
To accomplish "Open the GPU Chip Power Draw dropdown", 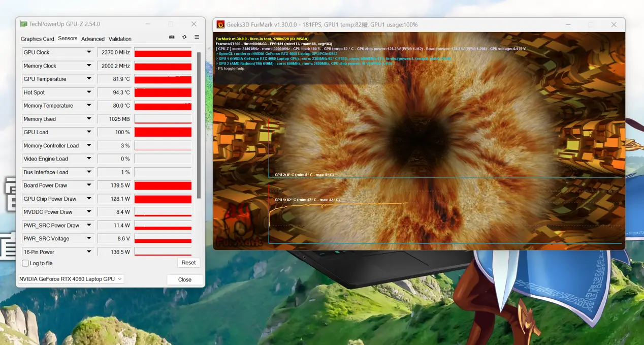I will click(x=89, y=199).
